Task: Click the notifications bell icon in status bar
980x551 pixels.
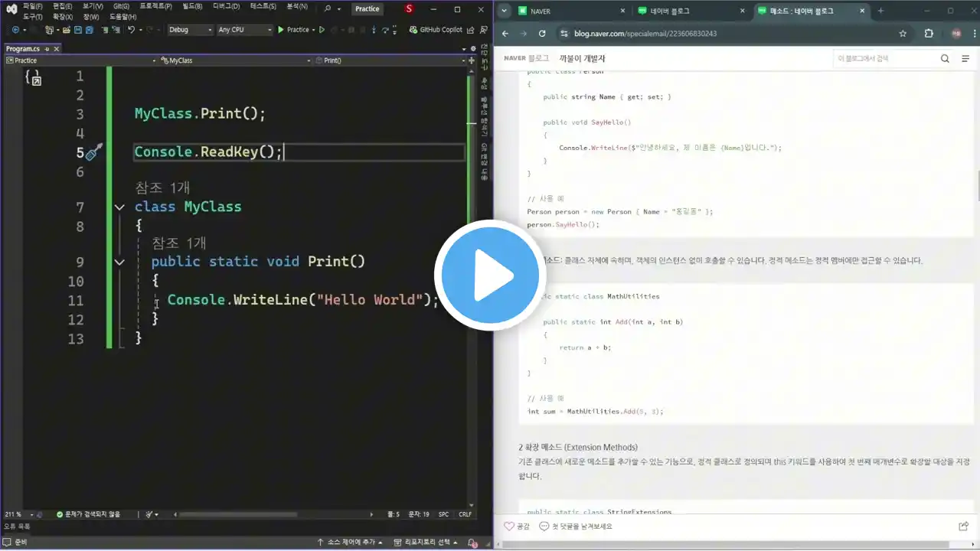Action: tap(473, 542)
